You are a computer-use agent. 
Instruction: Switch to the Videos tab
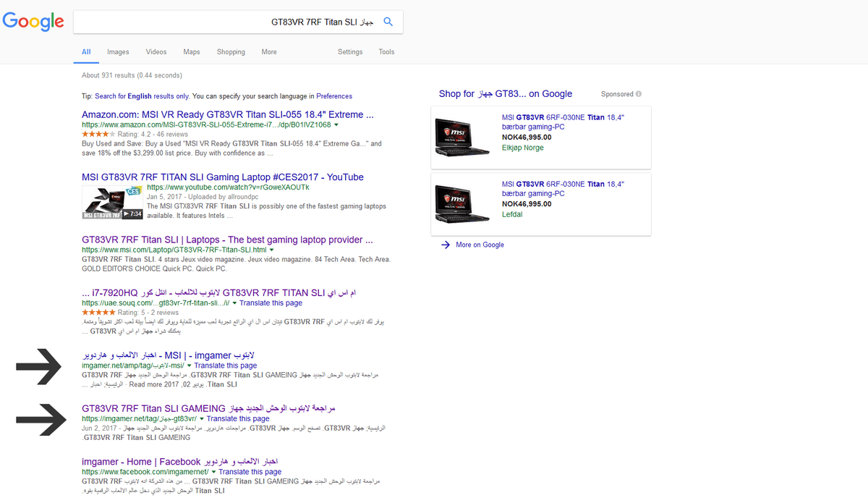tap(156, 52)
